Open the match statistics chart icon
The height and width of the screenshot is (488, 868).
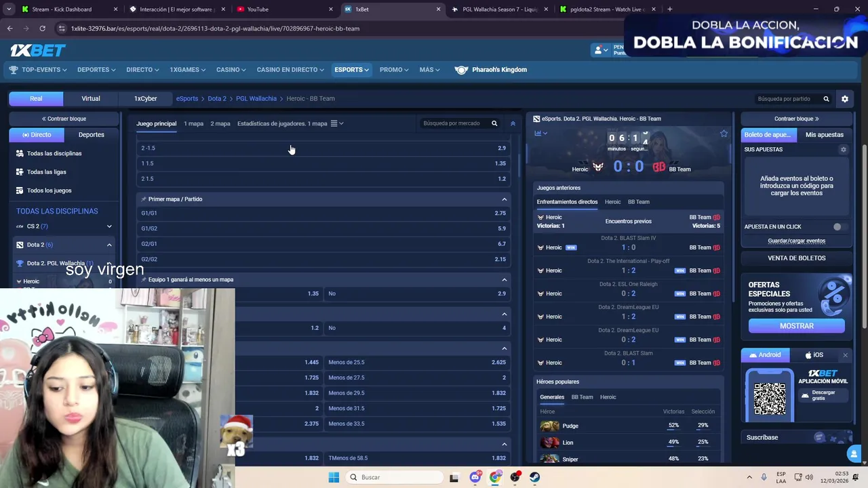[538, 134]
